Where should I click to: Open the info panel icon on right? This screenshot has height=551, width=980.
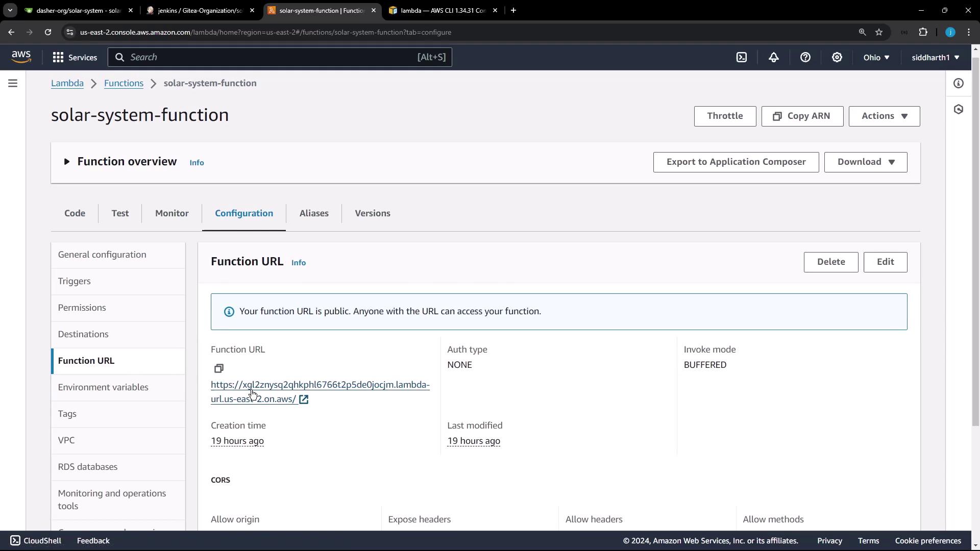pyautogui.click(x=959, y=83)
